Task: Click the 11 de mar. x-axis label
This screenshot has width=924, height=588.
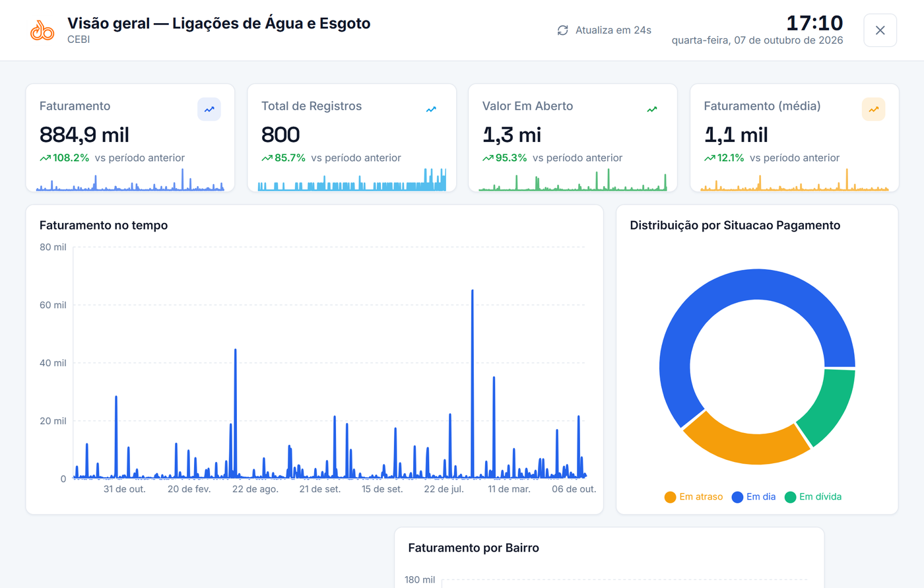Action: 509,490
